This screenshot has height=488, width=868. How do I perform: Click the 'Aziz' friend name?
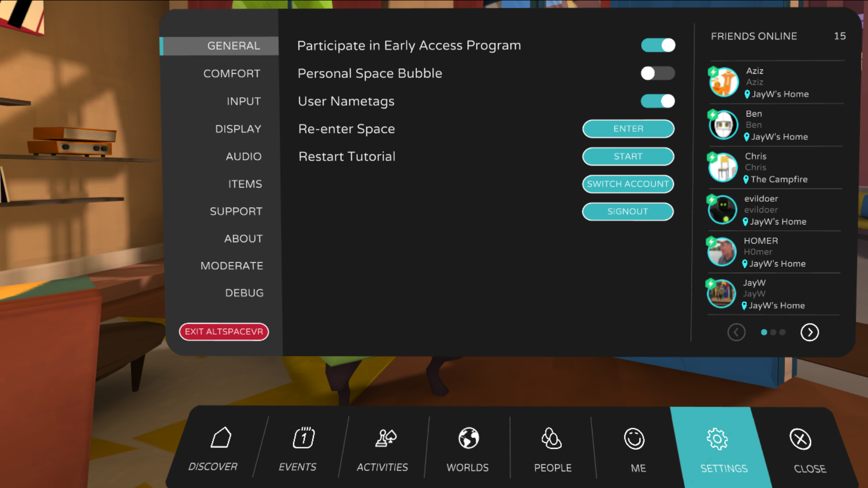click(755, 71)
